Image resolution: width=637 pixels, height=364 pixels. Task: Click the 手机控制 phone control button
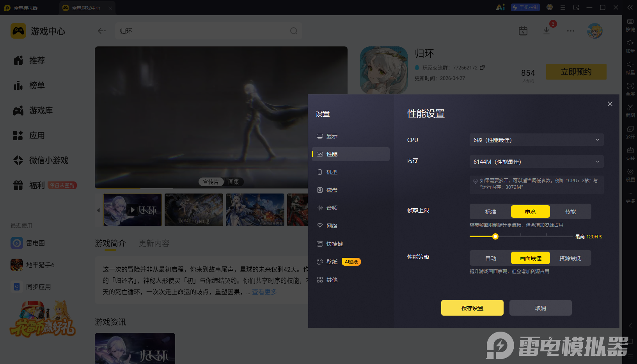tap(525, 7)
